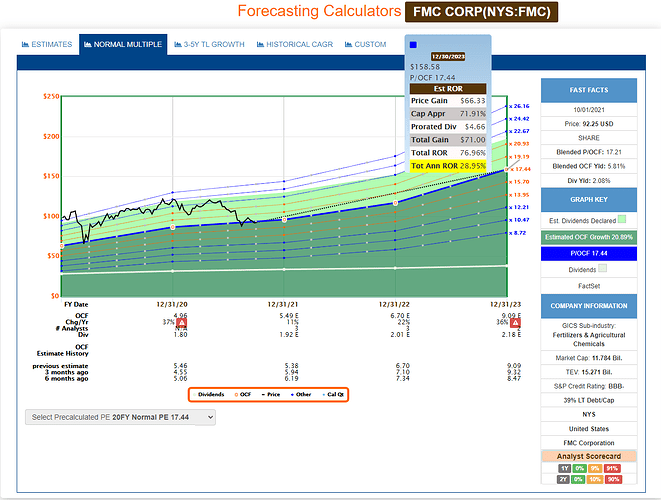Click the orange 9% scorecard badge
The width and height of the screenshot is (661, 500).
[x=595, y=468]
